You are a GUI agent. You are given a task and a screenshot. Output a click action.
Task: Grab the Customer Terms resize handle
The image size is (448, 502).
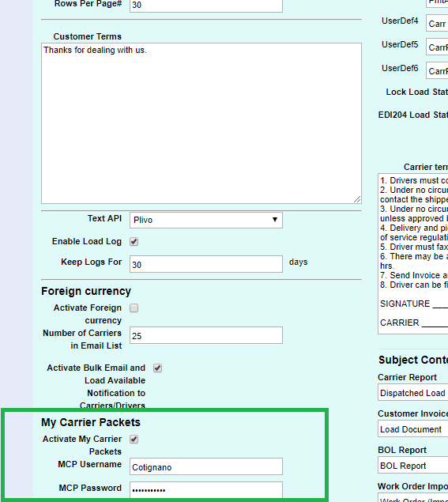coord(357,199)
